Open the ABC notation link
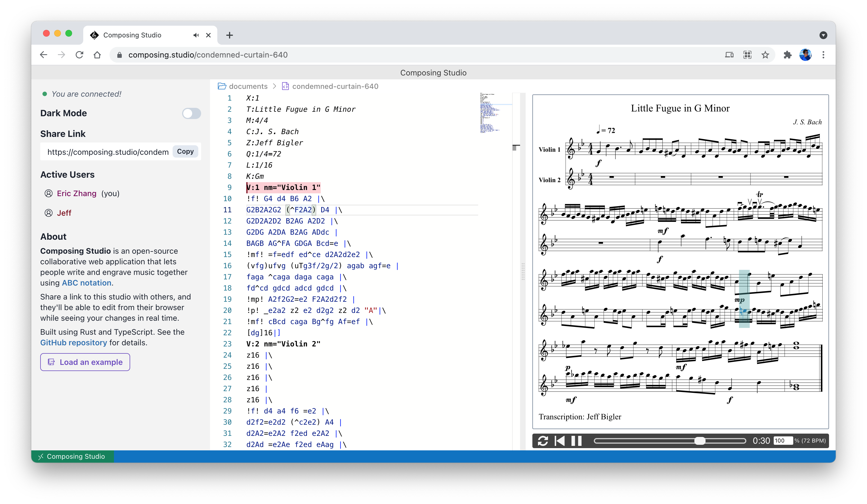867x504 pixels. [x=86, y=283]
